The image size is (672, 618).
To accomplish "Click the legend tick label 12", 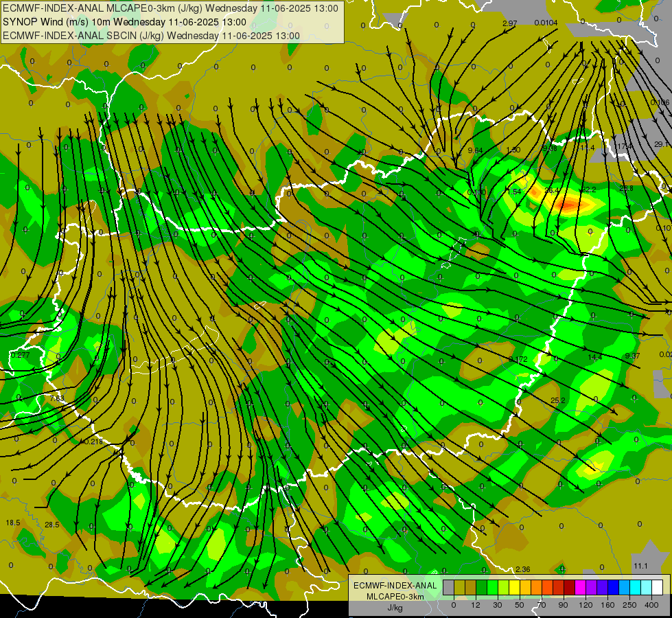I will click(476, 605).
